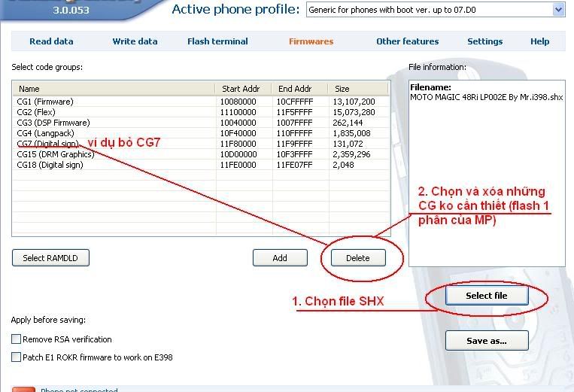Screen dimensions: 574x392
Task: Click the red phone connection status icon
Action: coord(23,389)
